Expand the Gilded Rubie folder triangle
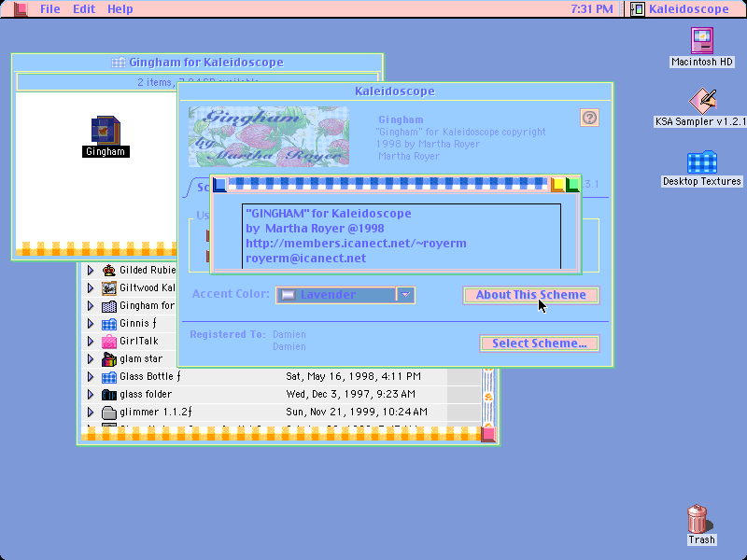The width and height of the screenshot is (747, 560). tap(91, 271)
